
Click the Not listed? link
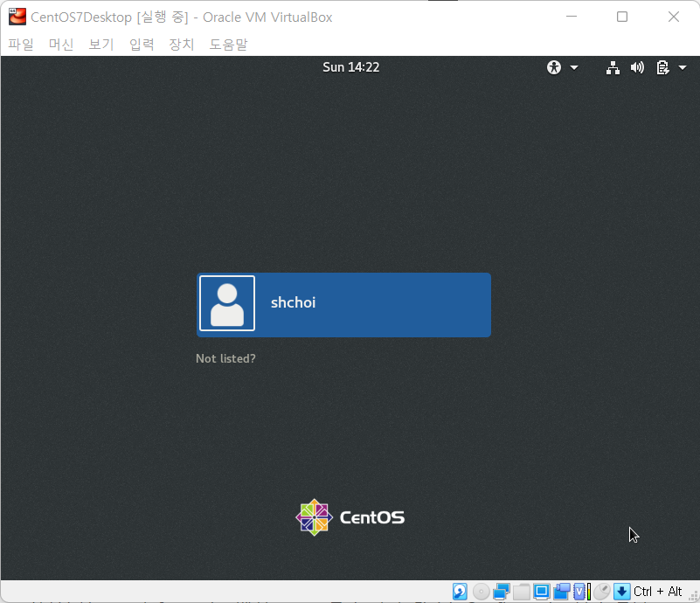pos(225,358)
